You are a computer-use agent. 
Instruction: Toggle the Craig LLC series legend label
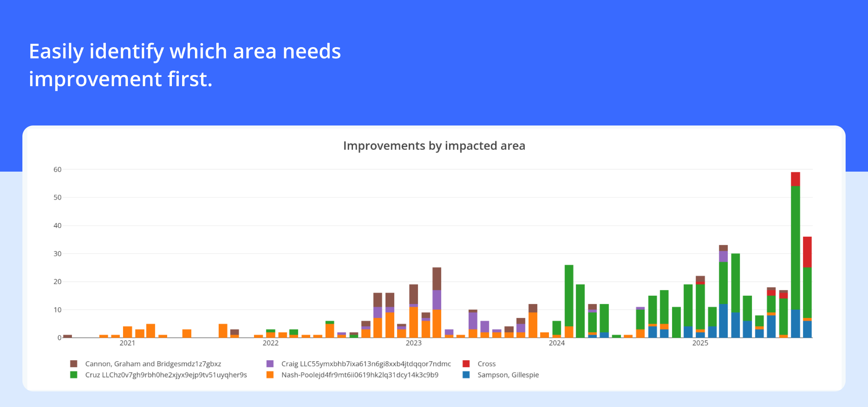click(366, 364)
